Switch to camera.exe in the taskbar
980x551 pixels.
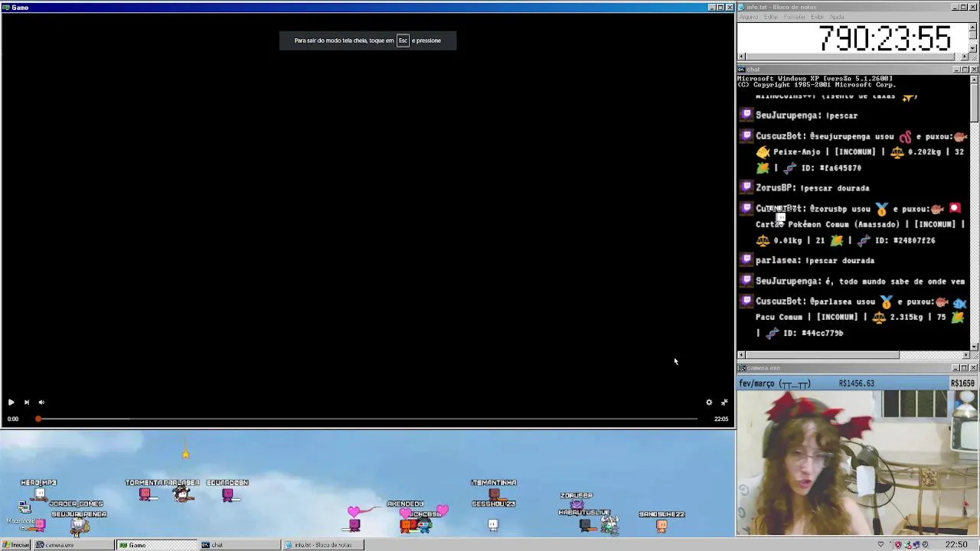(73, 545)
